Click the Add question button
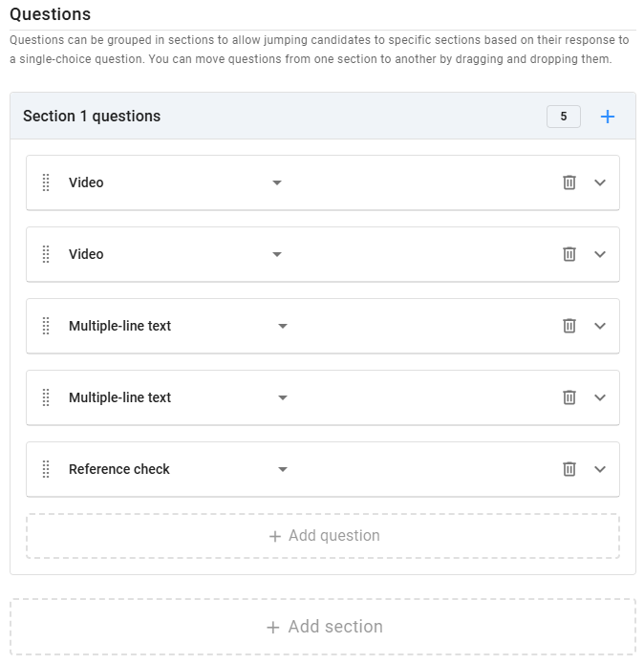The width and height of the screenshot is (644, 664). pos(323,536)
